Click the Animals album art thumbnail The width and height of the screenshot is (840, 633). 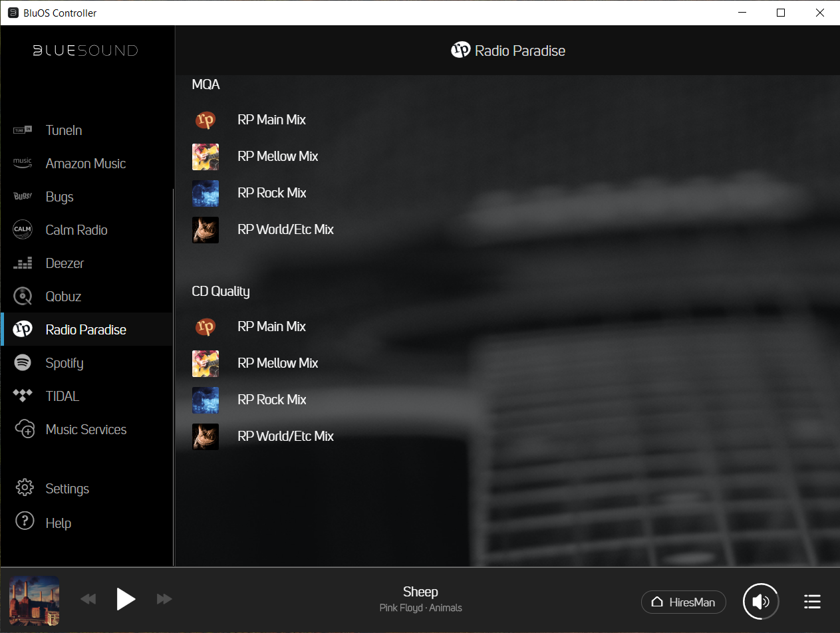(x=35, y=600)
